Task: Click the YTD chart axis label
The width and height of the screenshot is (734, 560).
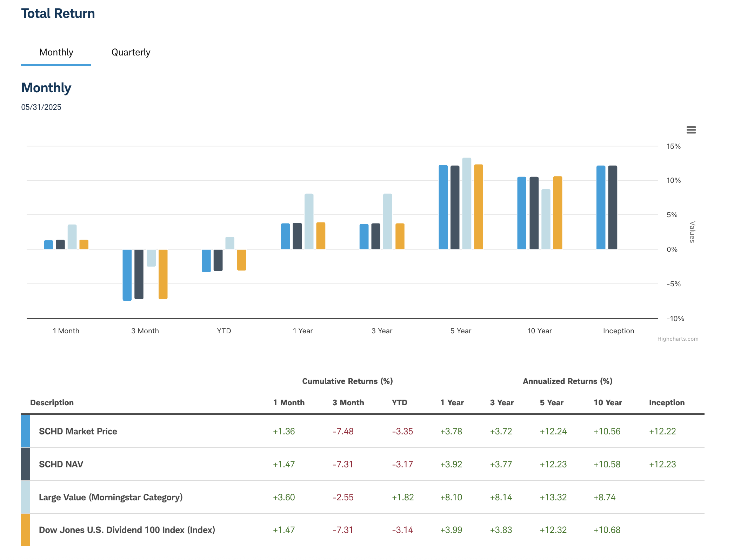Action: tap(224, 331)
